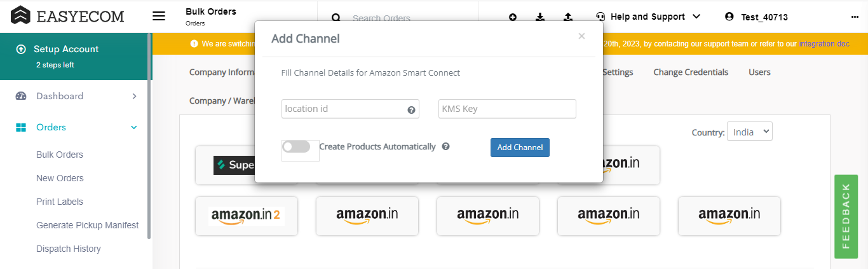Open the Users tab
868x269 pixels.
coord(759,72)
